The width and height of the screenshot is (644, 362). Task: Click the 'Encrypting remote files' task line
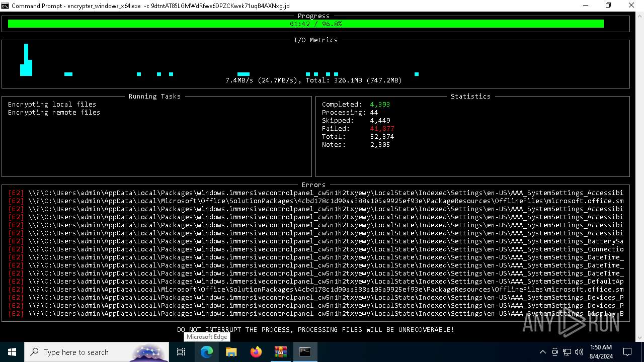coord(54,112)
